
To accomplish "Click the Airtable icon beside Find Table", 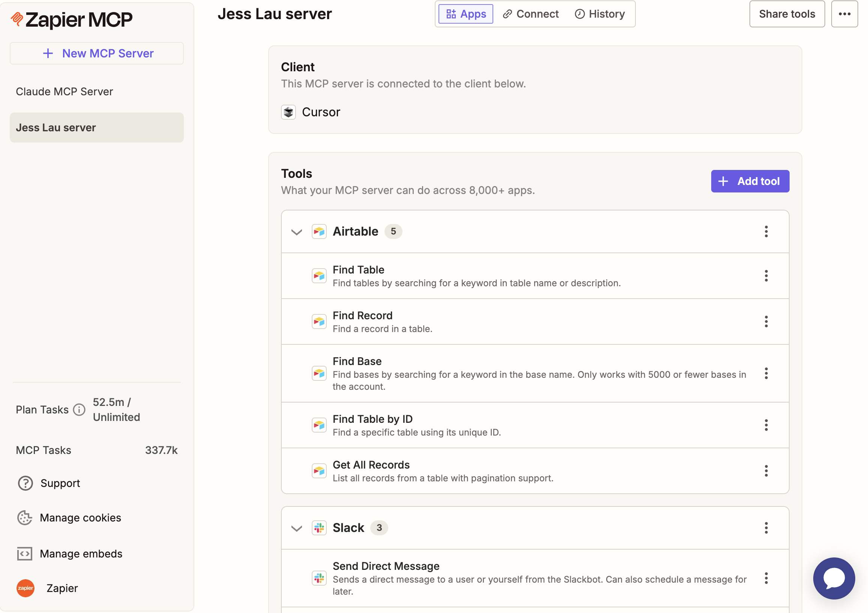I will [319, 276].
